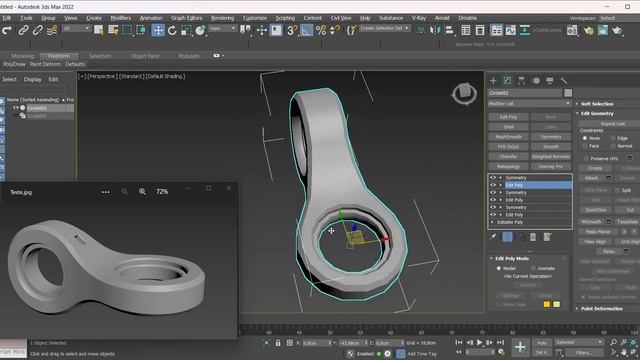The width and height of the screenshot is (640, 360).
Task: Activate the Select and Scale tool
Action: tap(186, 30)
